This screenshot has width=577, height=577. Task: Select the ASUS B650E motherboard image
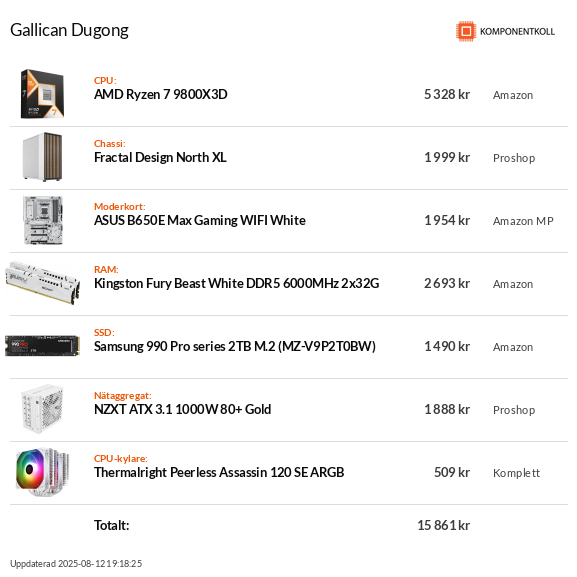[43, 220]
